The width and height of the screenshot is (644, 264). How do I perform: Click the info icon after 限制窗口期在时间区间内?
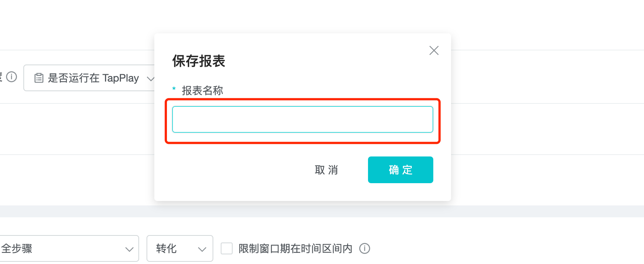coord(365,248)
